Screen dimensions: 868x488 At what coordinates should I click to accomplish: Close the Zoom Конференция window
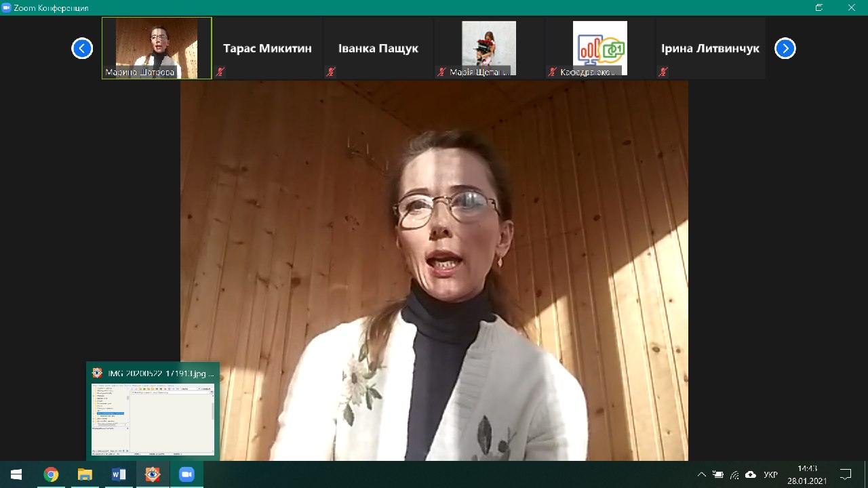pyautogui.click(x=851, y=7)
